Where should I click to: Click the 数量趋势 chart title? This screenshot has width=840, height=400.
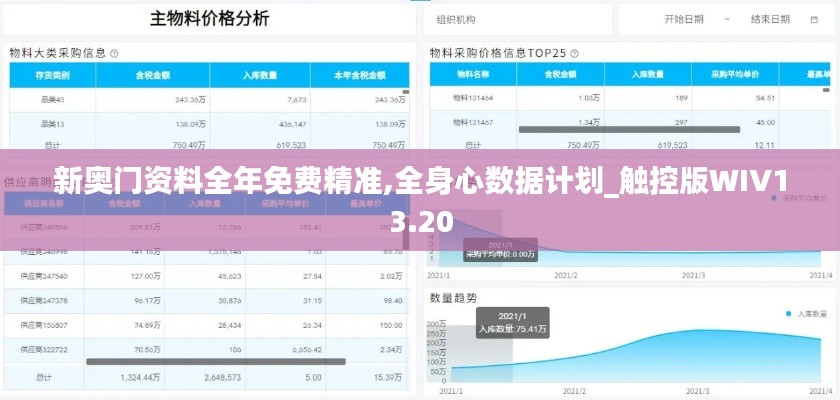(453, 298)
